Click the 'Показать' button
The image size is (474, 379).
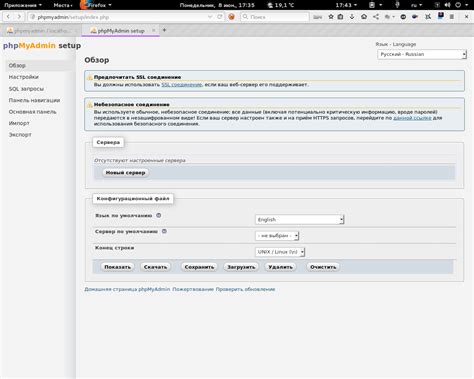coord(117,267)
